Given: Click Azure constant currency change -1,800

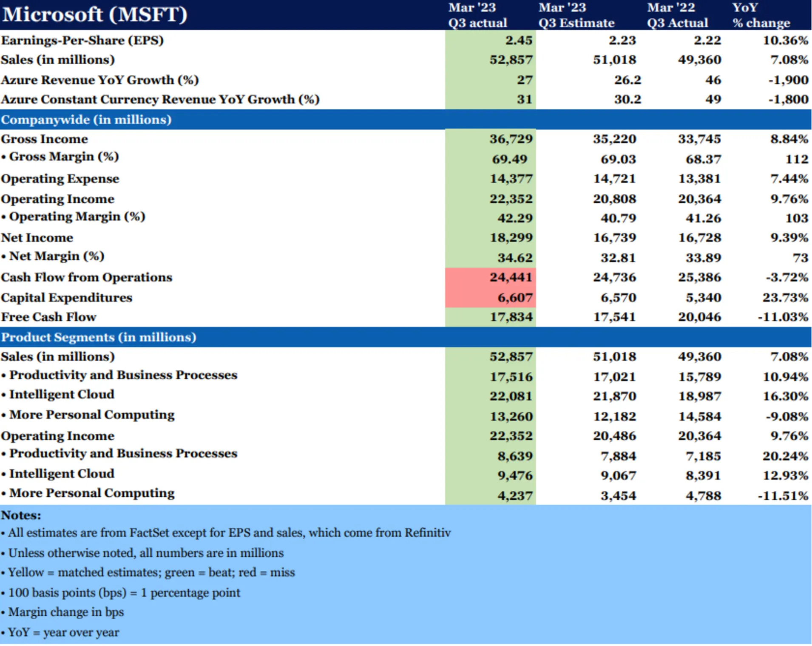Looking at the screenshot, I should [788, 100].
